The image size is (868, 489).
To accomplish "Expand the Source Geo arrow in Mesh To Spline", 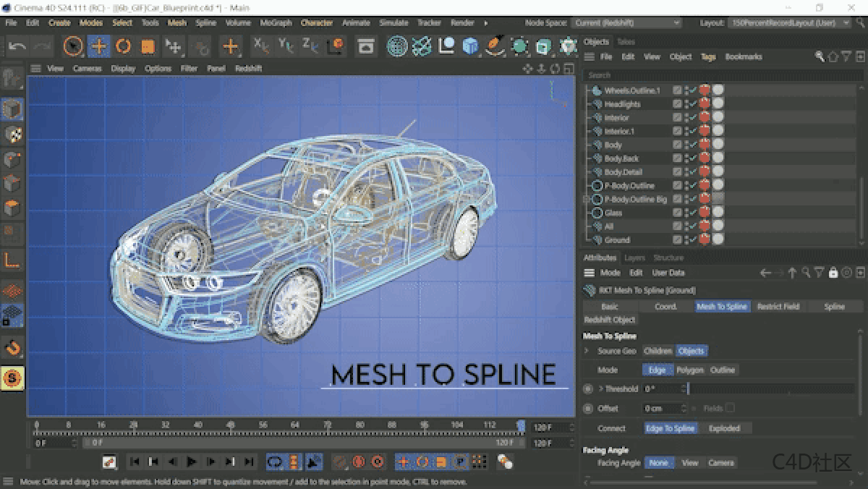I will click(x=586, y=351).
